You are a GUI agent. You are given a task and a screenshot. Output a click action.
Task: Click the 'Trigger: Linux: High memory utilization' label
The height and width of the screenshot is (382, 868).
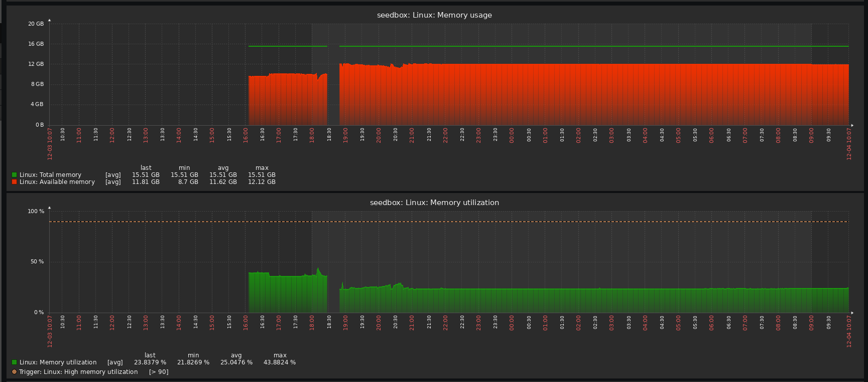point(78,372)
